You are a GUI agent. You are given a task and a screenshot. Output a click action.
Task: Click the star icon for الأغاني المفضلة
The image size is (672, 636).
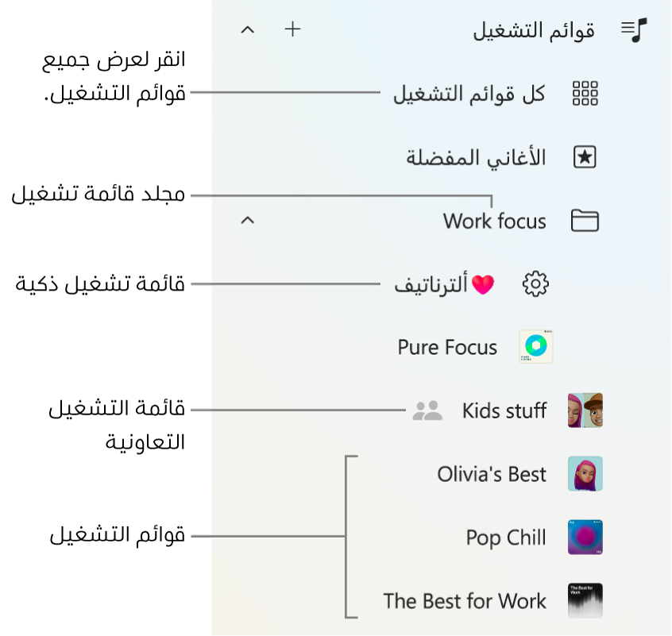tap(585, 156)
